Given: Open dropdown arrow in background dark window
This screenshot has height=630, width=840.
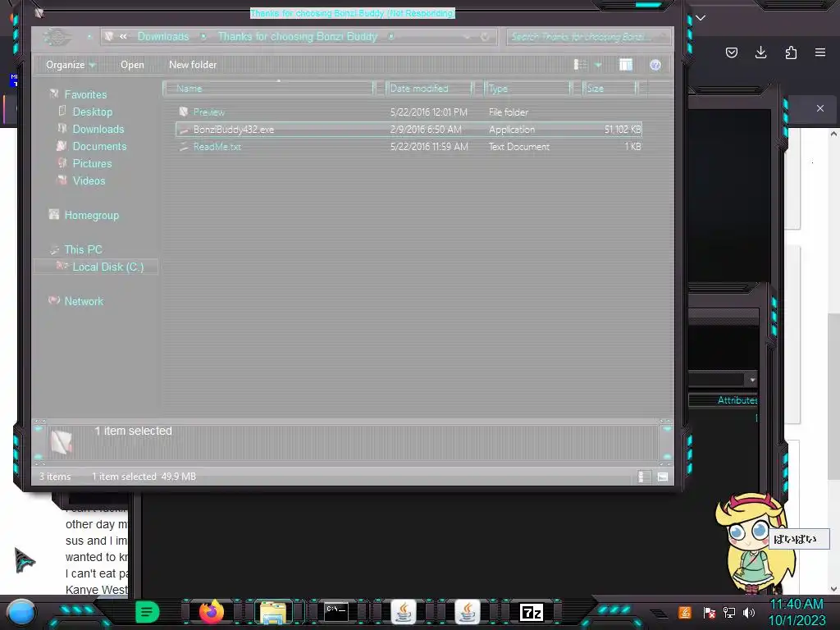Looking at the screenshot, I should [752, 380].
